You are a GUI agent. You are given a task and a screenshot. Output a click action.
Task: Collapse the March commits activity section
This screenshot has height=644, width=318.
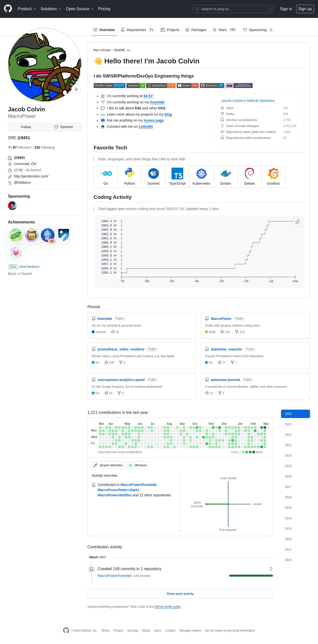tap(271, 569)
